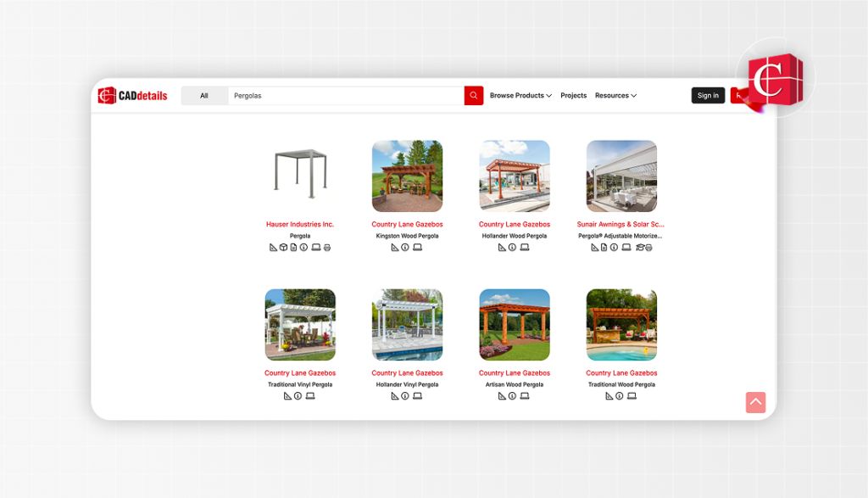This screenshot has height=498, width=868.
Task: Open laptop icon under Sunair Awnings product
Action: 626,248
